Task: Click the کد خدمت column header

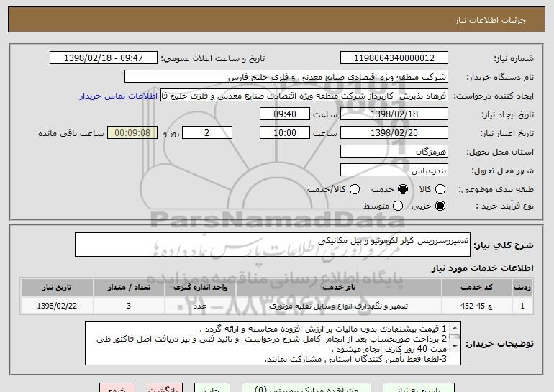Action: pos(476,288)
